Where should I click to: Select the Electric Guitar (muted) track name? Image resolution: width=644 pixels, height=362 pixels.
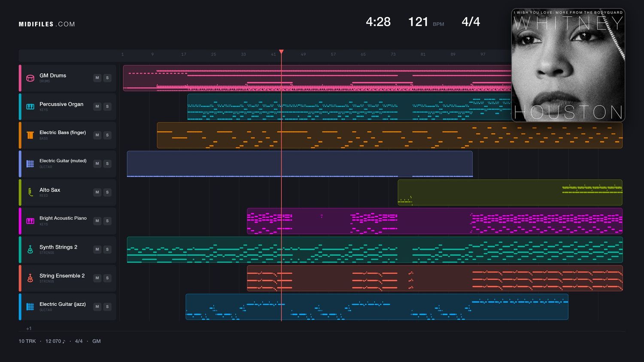coord(63,161)
